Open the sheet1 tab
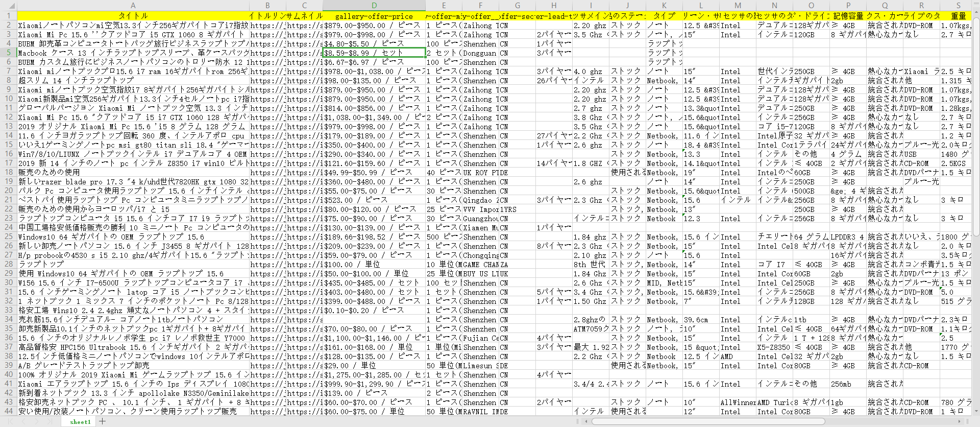Viewport: 980px width, 427px height. (x=80, y=421)
